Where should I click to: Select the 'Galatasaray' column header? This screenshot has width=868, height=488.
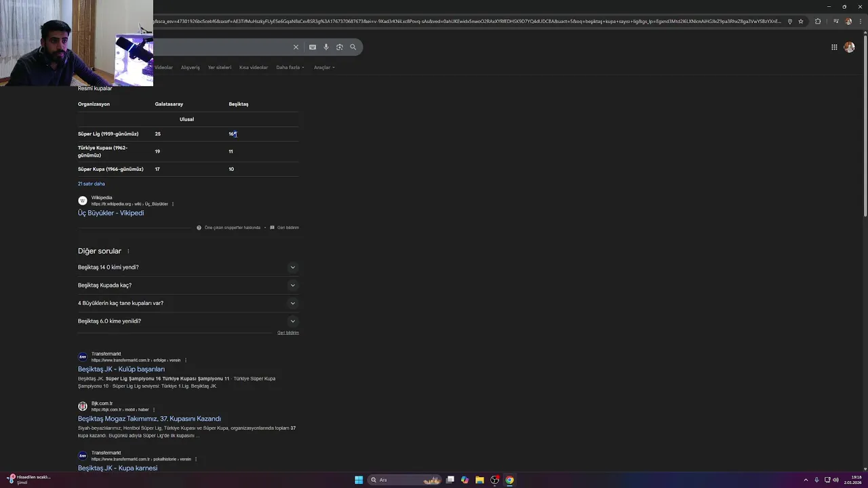[169, 104]
